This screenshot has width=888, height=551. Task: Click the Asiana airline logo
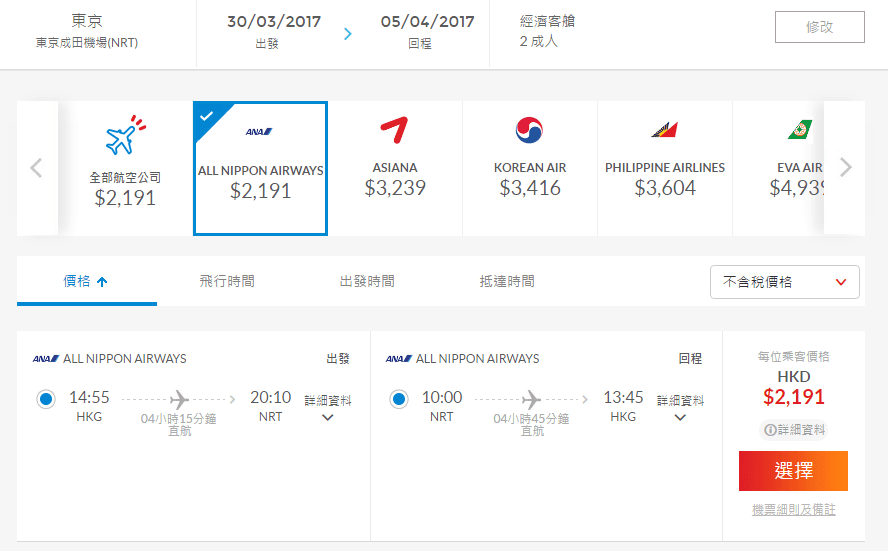tap(394, 131)
